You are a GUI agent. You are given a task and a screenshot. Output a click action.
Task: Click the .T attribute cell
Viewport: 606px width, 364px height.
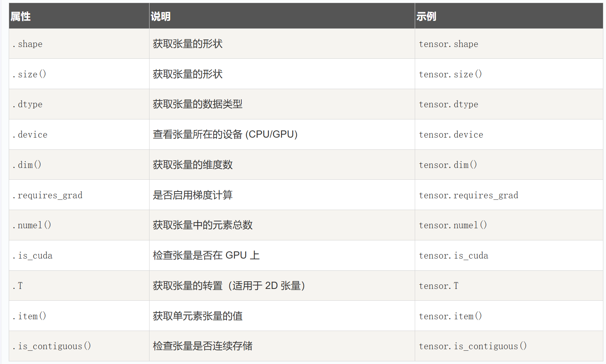pyautogui.click(x=18, y=286)
